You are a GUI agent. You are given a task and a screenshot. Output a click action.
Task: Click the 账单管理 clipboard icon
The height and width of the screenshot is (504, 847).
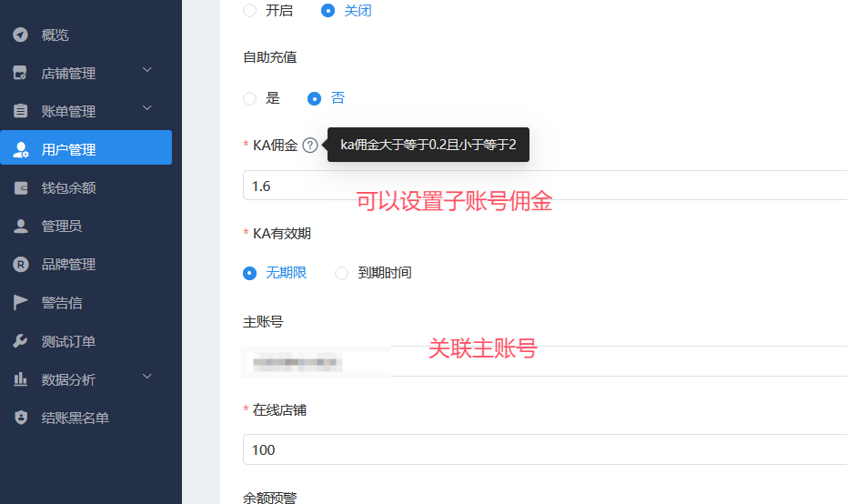[x=21, y=111]
